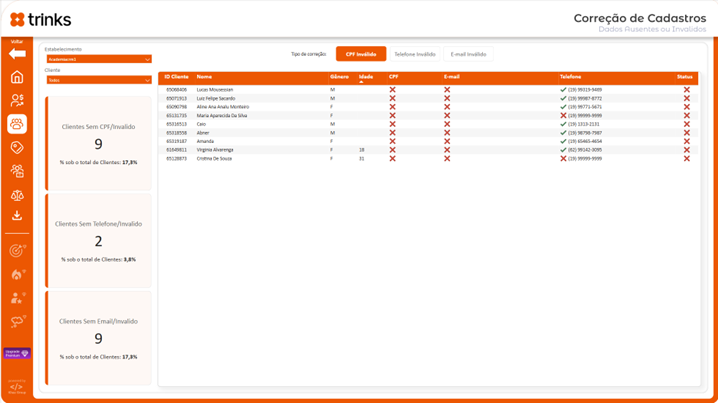
Task: Expand the Estabelecimento dropdown
Action: (99, 59)
